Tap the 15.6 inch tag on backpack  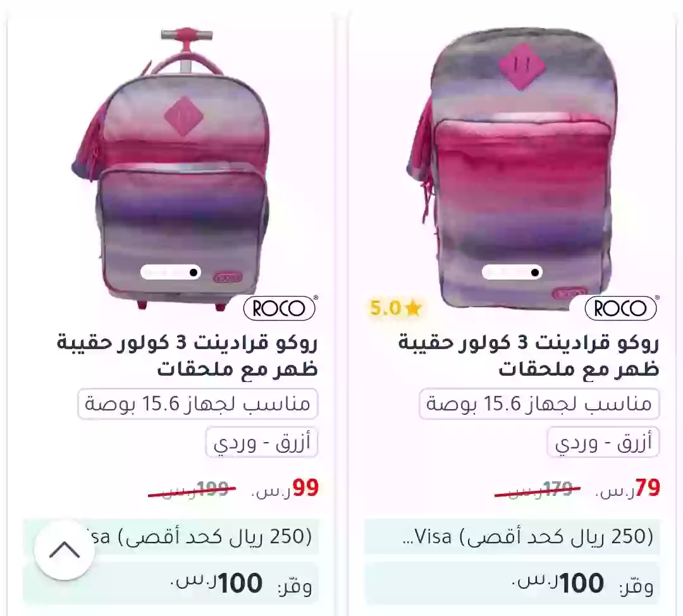pos(539,404)
